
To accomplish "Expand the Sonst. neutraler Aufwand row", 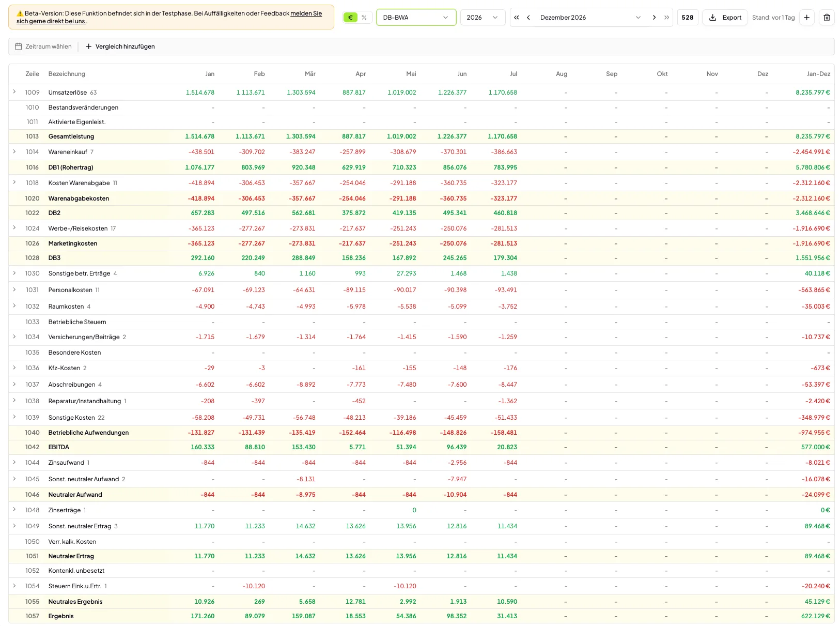I will tap(14, 479).
